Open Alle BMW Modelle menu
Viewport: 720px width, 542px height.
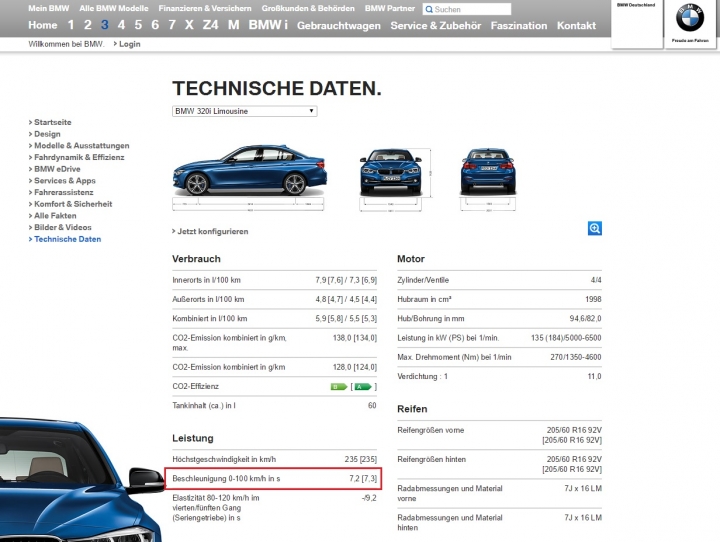pyautogui.click(x=113, y=8)
